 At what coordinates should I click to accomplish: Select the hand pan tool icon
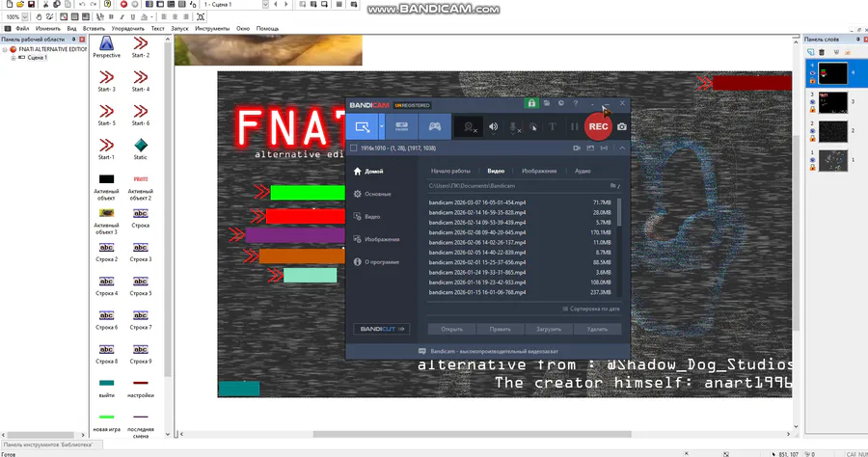tap(39, 16)
